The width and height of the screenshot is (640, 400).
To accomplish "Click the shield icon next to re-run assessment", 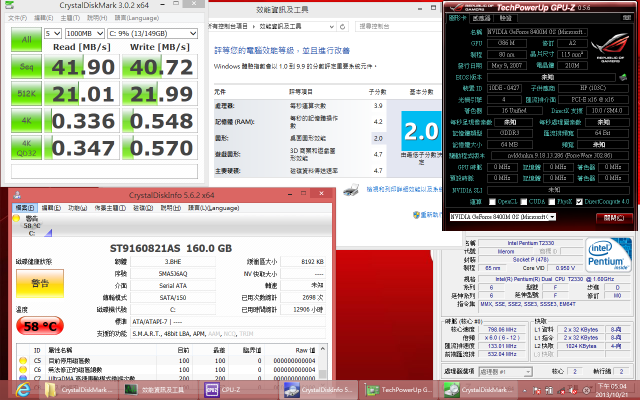I will 416,214.
